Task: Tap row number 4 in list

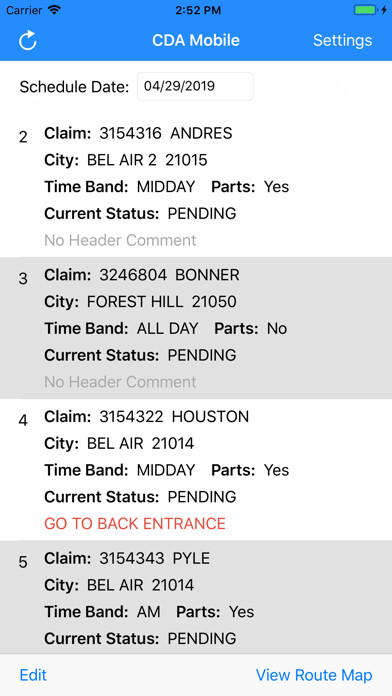Action: coord(23,420)
